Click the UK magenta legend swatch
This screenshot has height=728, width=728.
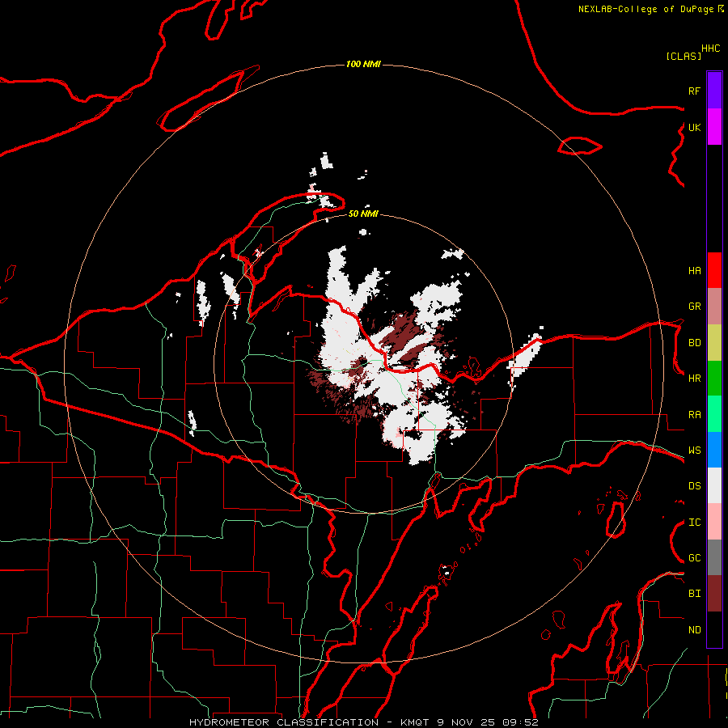(714, 127)
